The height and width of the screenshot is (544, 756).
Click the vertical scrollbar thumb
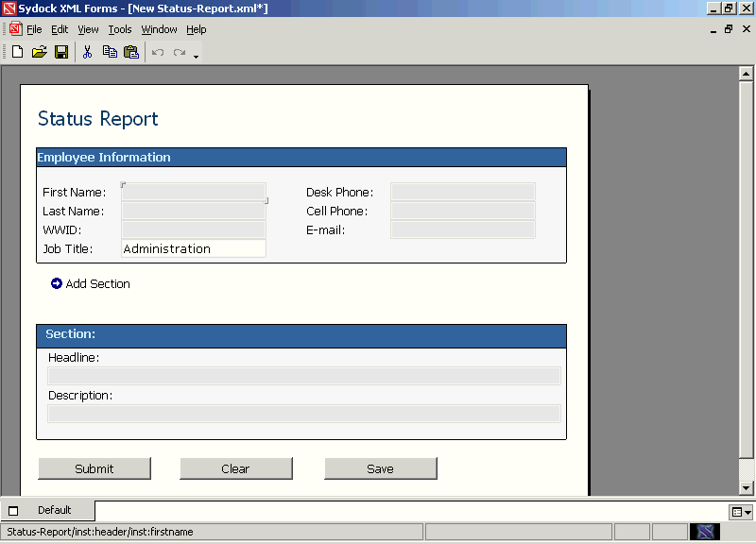click(x=746, y=270)
